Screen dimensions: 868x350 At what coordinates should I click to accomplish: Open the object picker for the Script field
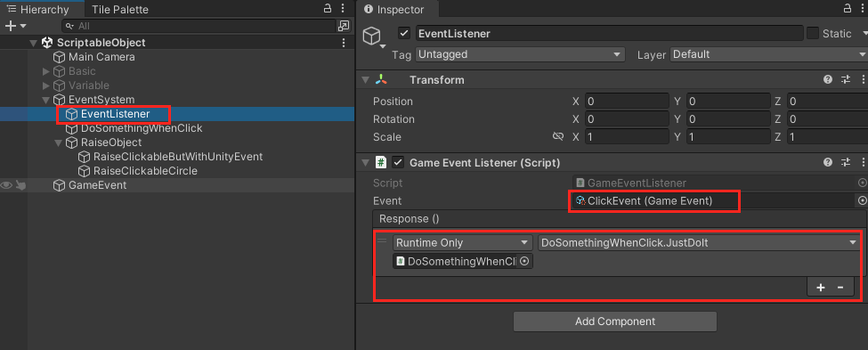coord(862,183)
